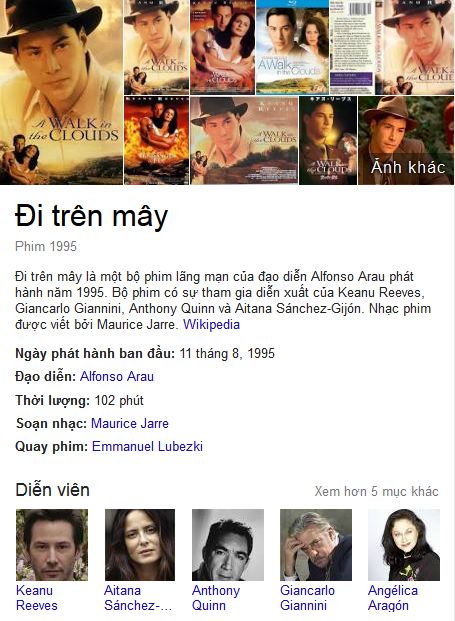Open the large A Walk in the Clouds poster
This screenshot has width=455, height=621.
(61, 92)
